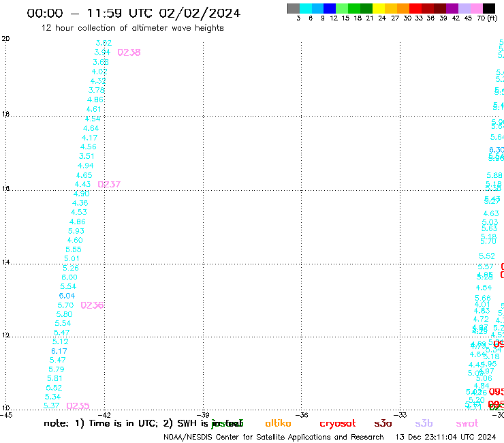Click the note 'Time is in UTC' text
This screenshot has height=443, width=504.
pos(123,423)
